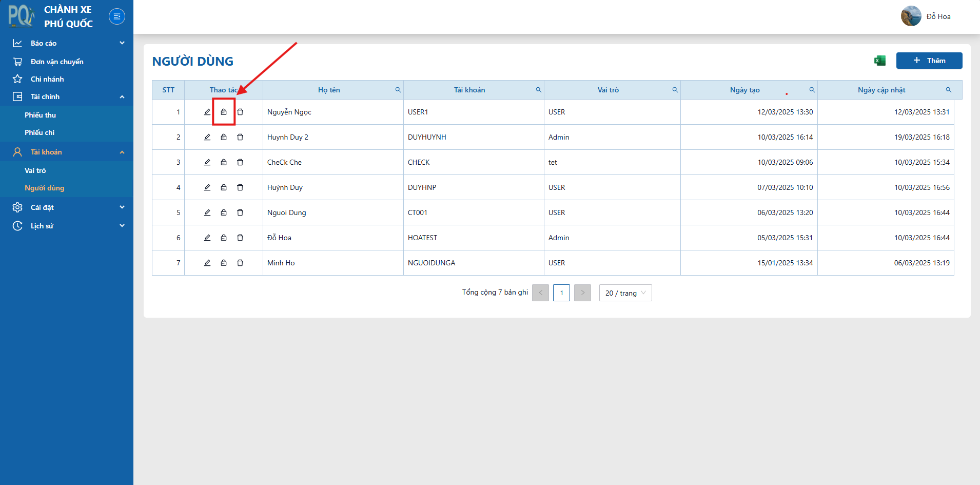This screenshot has width=980, height=485.
Task: Open the 20 / trang page size dropdown
Action: tap(625, 293)
